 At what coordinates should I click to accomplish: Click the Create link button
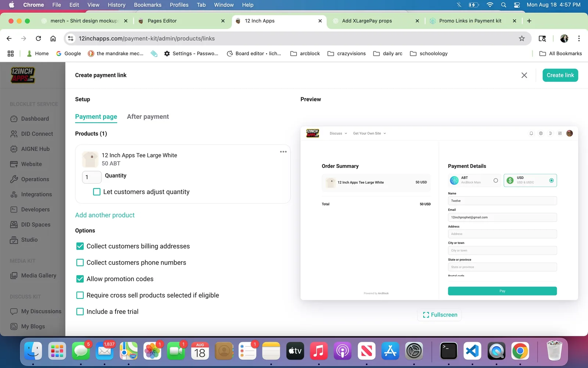pyautogui.click(x=560, y=75)
